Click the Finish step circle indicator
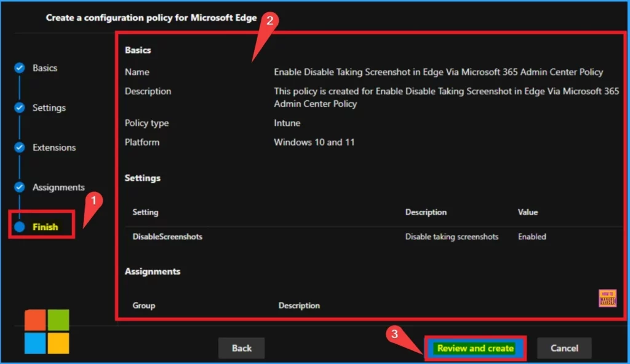630x364 pixels. (x=19, y=227)
